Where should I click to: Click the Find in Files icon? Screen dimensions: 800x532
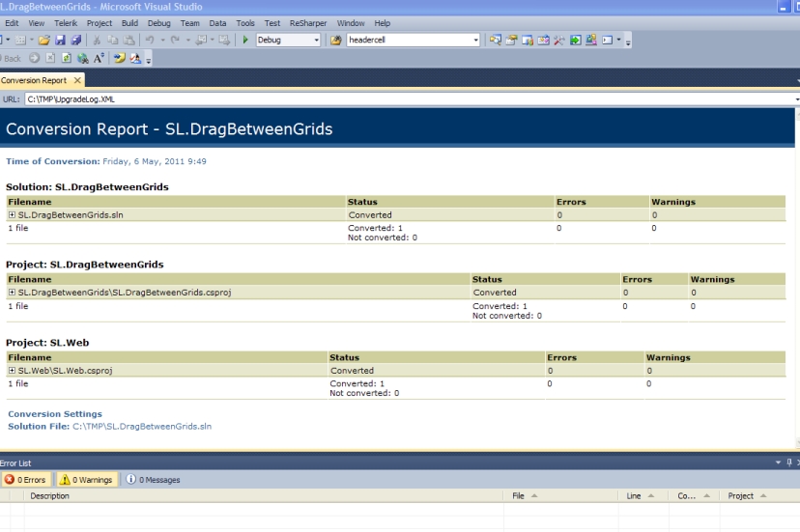[335, 40]
